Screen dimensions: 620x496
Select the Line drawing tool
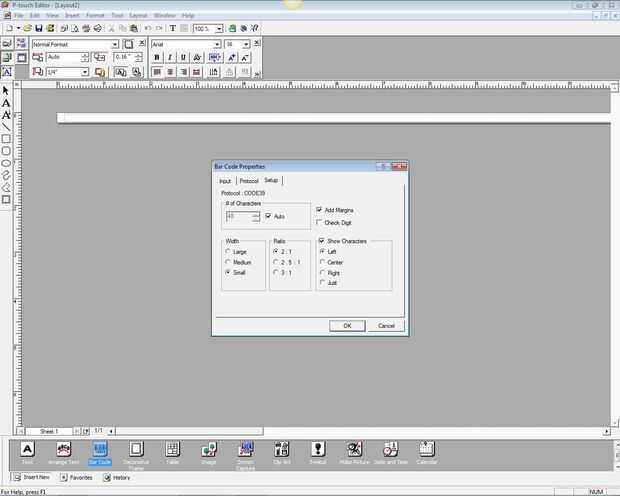point(6,127)
